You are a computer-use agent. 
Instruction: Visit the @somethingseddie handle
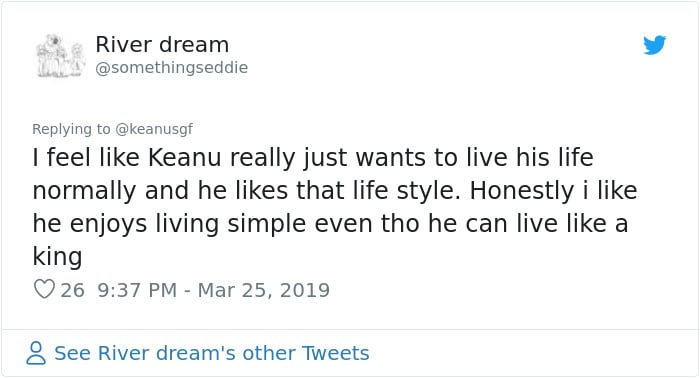click(171, 68)
